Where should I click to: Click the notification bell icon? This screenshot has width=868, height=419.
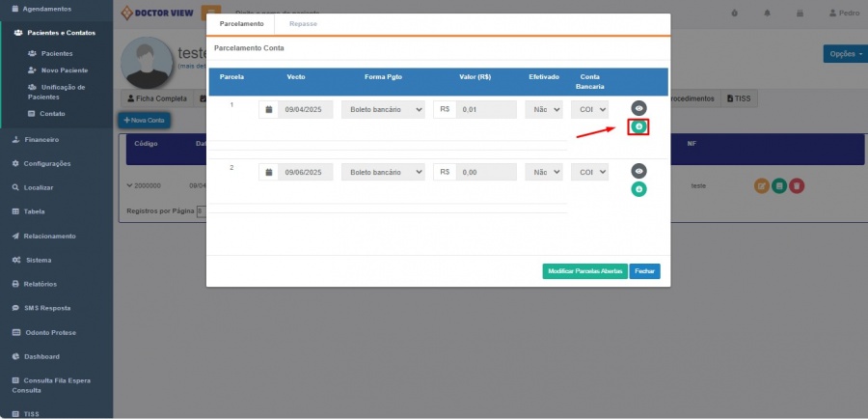[768, 14]
